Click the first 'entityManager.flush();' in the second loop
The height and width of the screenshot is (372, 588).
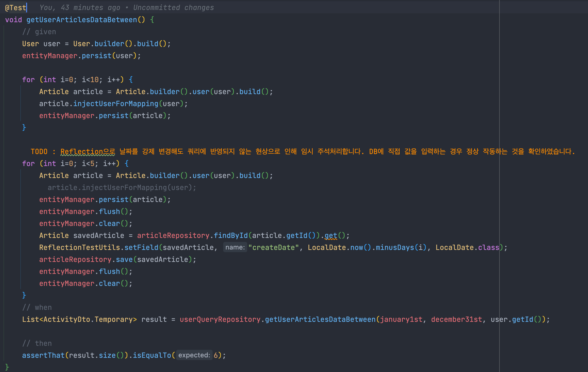tap(86, 211)
